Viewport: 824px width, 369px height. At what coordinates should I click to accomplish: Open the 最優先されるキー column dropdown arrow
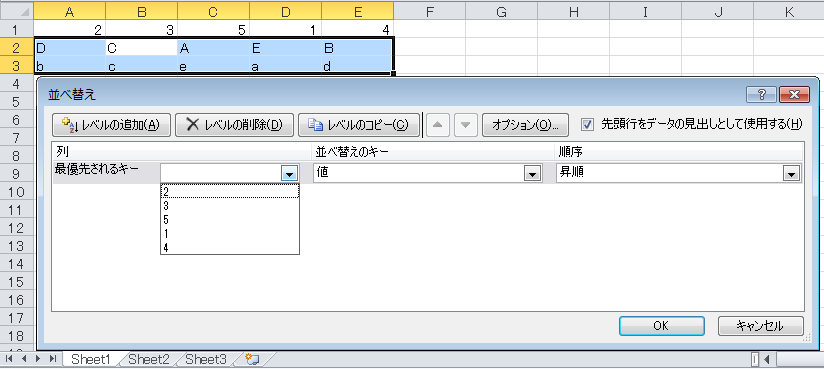tap(290, 173)
